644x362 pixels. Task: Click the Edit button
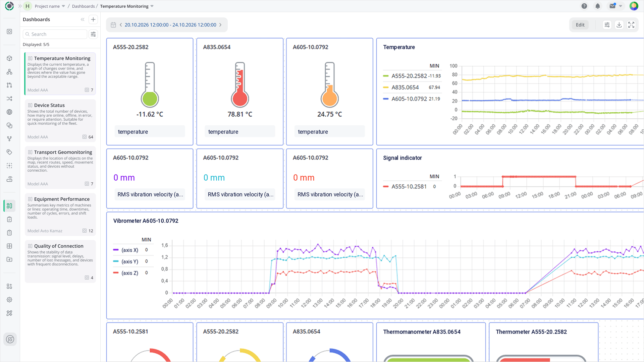tap(580, 25)
